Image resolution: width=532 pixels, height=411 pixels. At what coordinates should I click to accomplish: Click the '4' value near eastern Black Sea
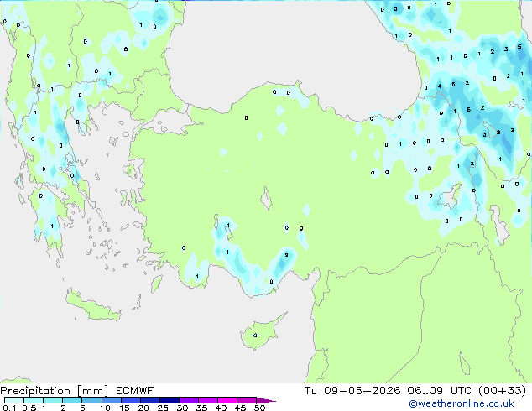[x=440, y=86]
